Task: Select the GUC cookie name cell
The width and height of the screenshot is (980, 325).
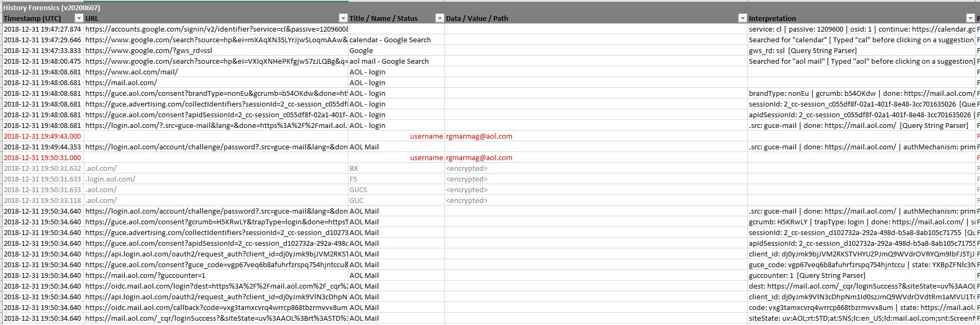Action: 357,200
